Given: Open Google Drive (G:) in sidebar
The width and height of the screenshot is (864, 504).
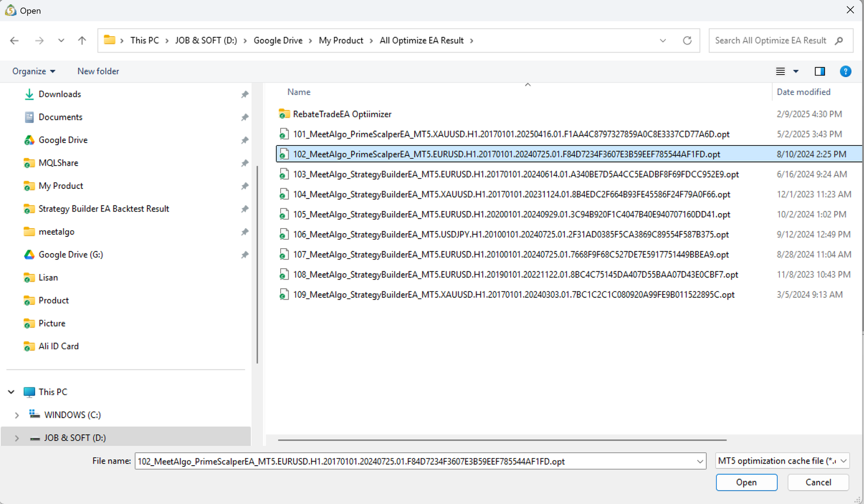Looking at the screenshot, I should (x=70, y=255).
